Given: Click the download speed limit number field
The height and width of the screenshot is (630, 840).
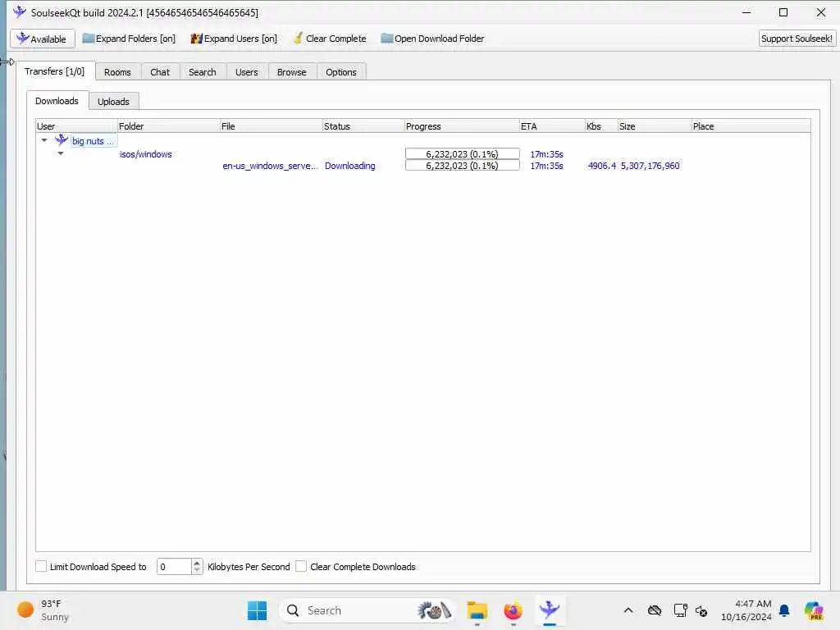Looking at the screenshot, I should click(174, 566).
